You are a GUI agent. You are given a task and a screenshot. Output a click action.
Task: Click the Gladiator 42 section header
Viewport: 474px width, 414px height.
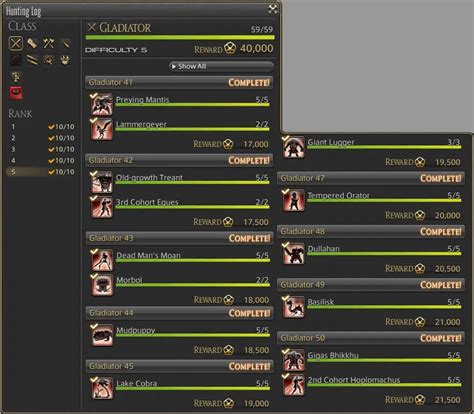(x=179, y=160)
